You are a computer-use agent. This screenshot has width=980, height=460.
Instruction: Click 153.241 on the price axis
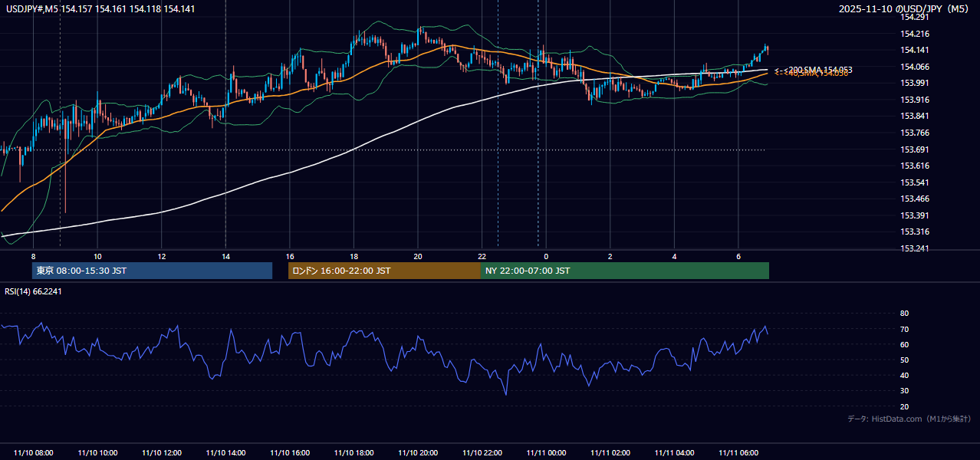tap(916, 248)
